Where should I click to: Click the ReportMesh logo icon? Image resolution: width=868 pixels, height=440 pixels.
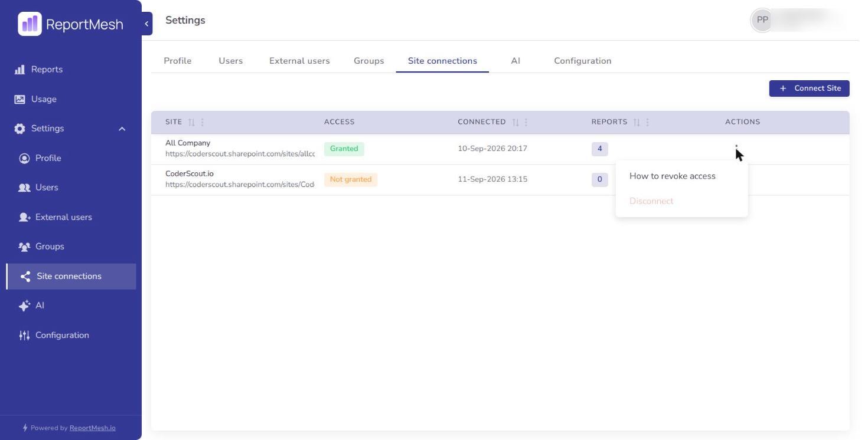click(30, 24)
